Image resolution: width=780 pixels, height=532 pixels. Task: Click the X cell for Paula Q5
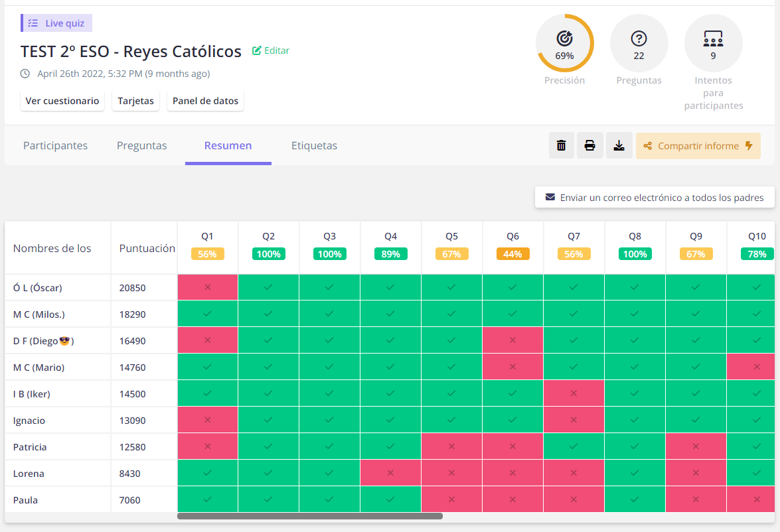point(451,499)
